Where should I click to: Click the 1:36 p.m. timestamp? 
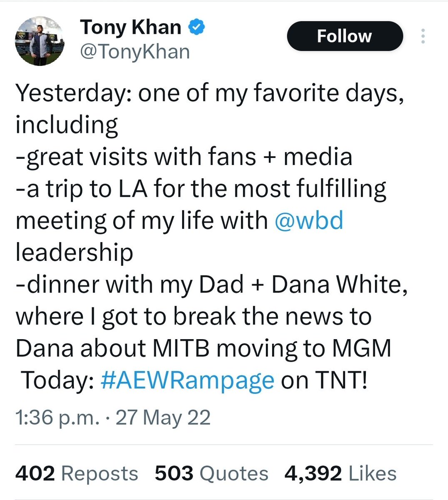tap(56, 417)
